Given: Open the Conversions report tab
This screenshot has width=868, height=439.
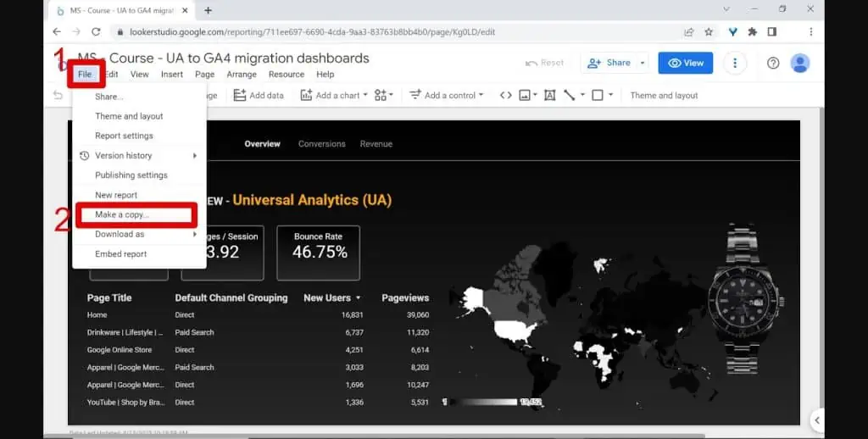Looking at the screenshot, I should click(321, 144).
